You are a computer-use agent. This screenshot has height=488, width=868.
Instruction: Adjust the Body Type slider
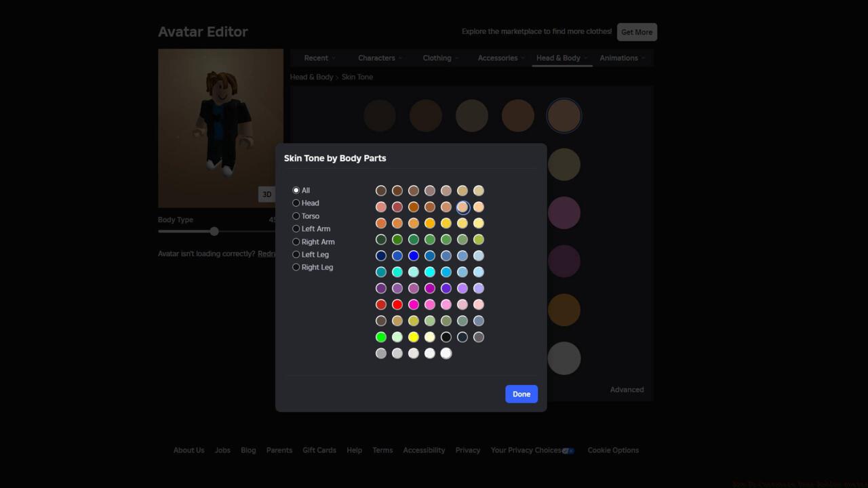click(214, 231)
